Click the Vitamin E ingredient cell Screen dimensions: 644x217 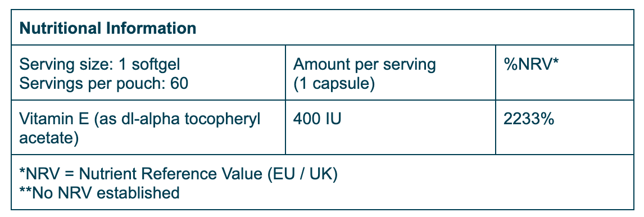(x=148, y=128)
